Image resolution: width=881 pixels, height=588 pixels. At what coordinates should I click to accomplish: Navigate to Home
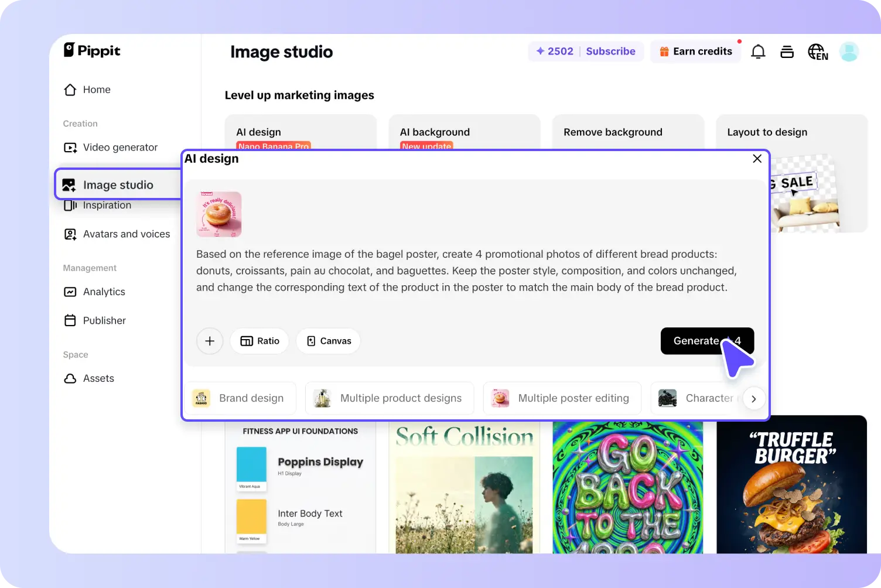click(x=97, y=89)
